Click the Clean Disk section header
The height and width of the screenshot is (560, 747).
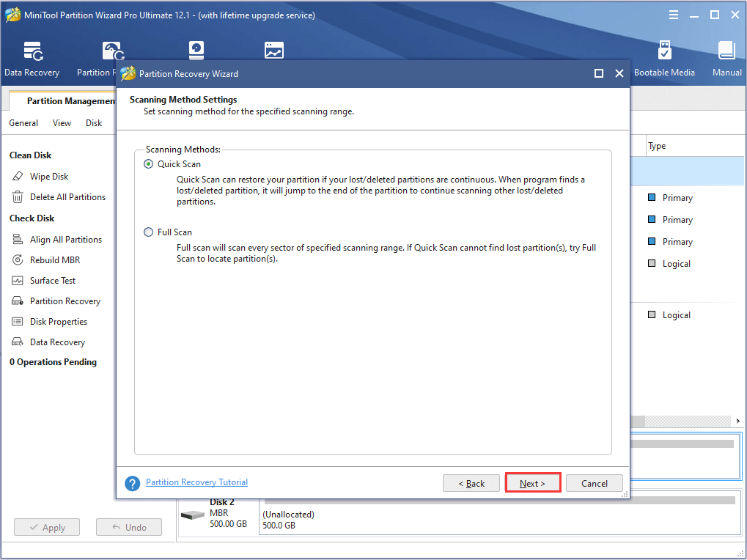pyautogui.click(x=31, y=155)
